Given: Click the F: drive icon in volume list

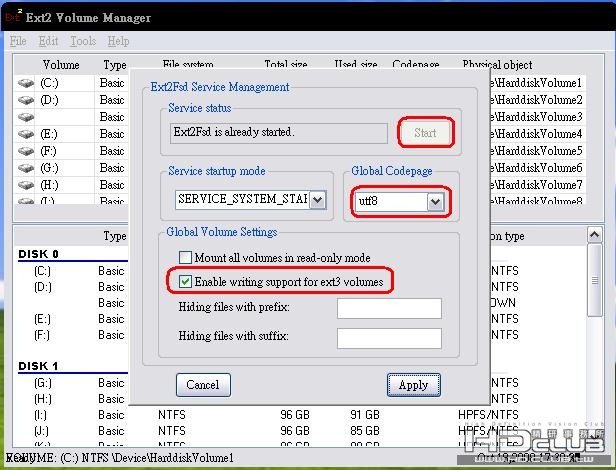Looking at the screenshot, I should point(26,151).
